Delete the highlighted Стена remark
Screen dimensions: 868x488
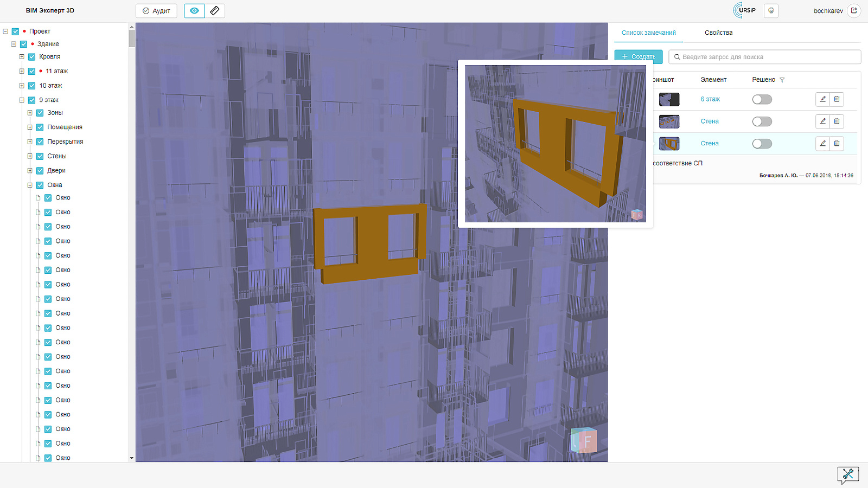pos(837,144)
